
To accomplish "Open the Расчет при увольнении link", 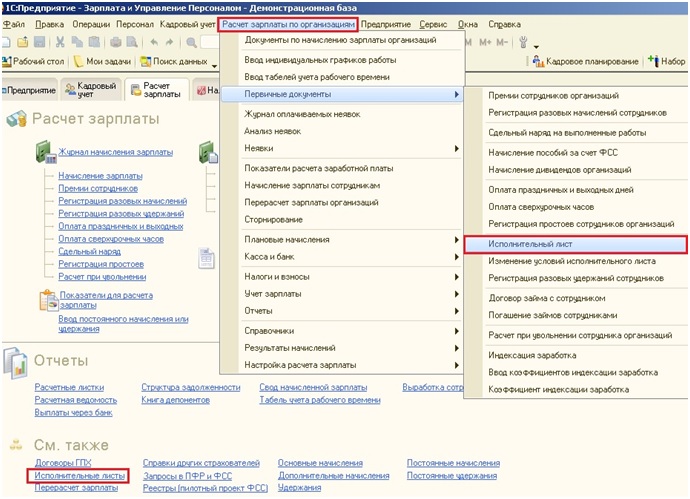I will [x=102, y=277].
